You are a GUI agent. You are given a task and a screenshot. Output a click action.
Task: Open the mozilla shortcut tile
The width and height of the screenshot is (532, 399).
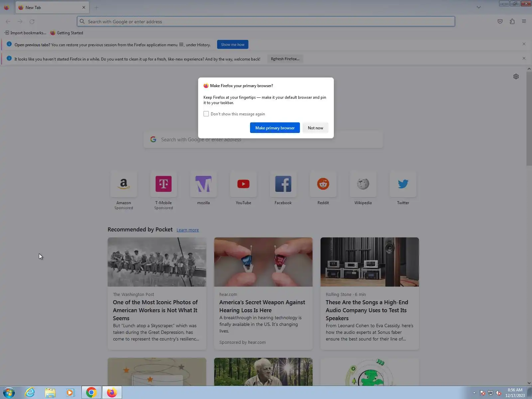pyautogui.click(x=203, y=188)
